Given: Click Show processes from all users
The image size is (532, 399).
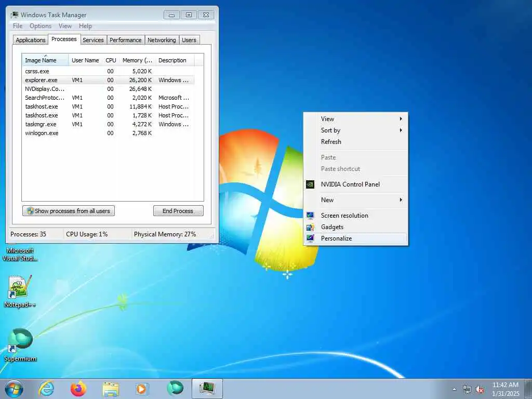Looking at the screenshot, I should [x=69, y=211].
